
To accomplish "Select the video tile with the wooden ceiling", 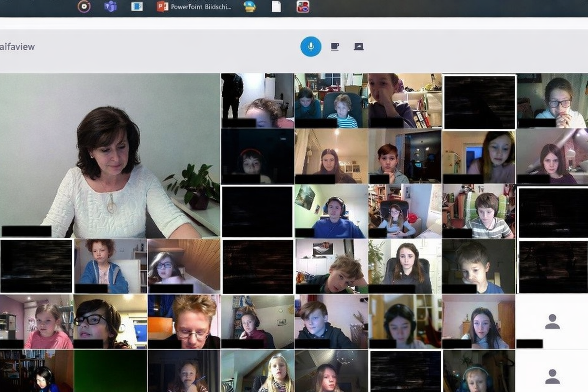I will (x=184, y=266).
